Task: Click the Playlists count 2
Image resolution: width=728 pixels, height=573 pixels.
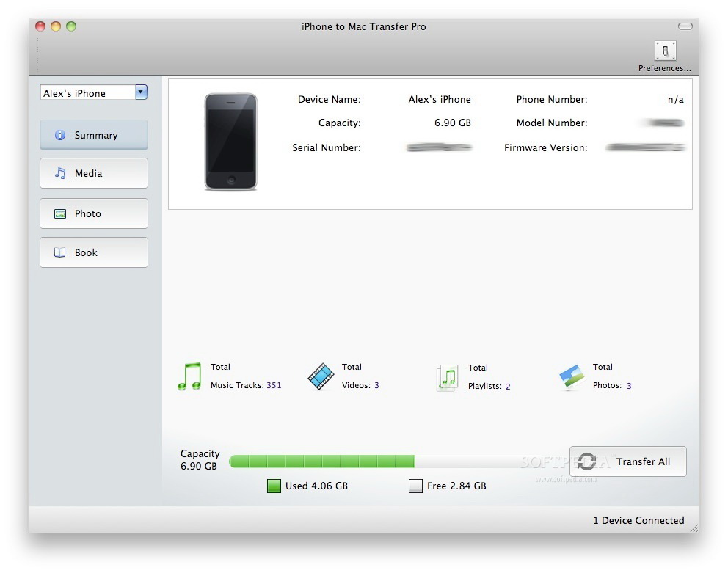Action: [x=508, y=387]
